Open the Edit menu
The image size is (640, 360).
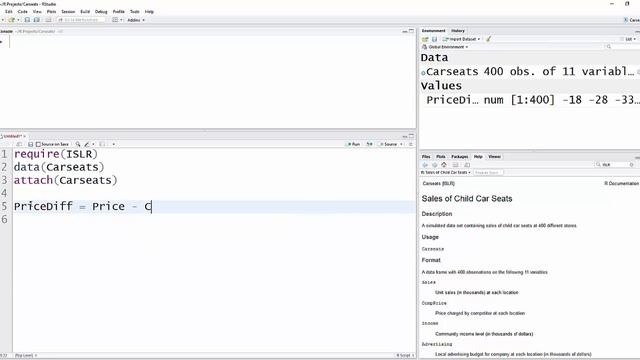click(9, 12)
